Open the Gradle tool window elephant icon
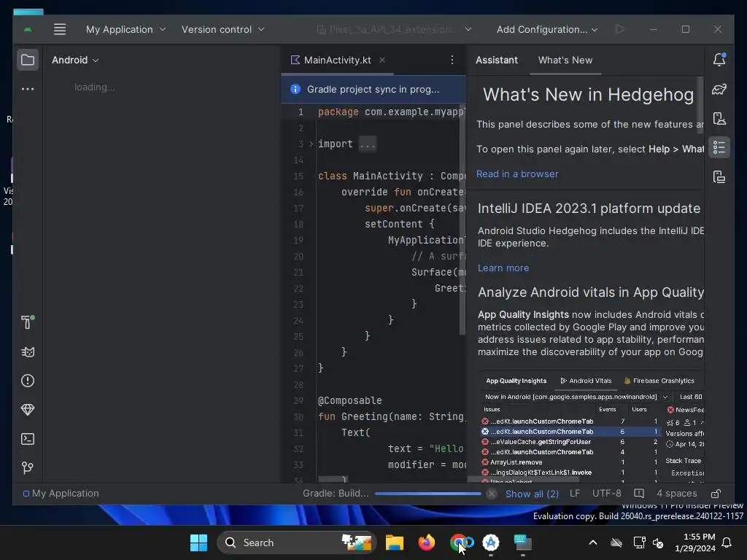 coord(719,89)
